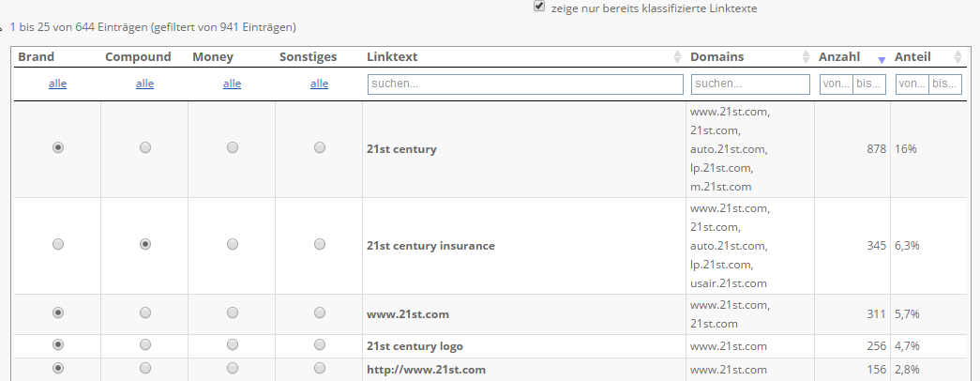Click 'alle' link under Sonstiges
The image size is (980, 381).
click(319, 84)
